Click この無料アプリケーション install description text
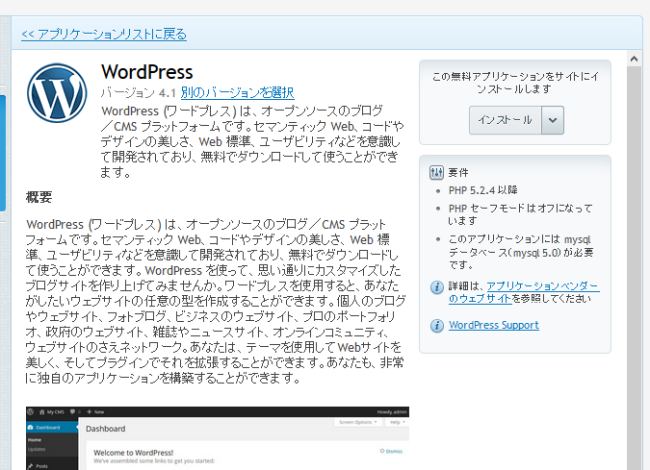This screenshot has width=650, height=470. [x=515, y=82]
